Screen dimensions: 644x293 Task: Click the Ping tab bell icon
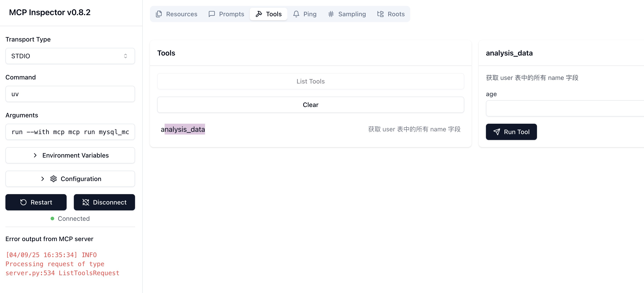pos(296,14)
